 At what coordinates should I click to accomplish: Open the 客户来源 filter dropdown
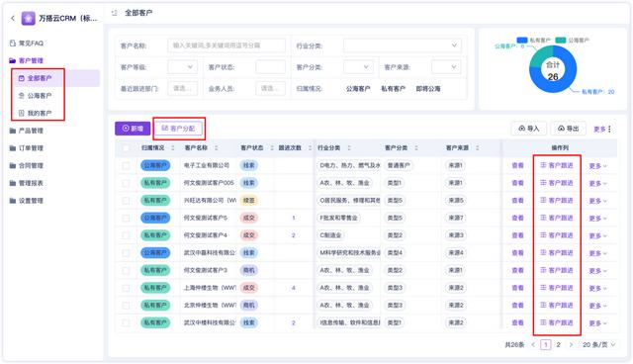click(446, 67)
